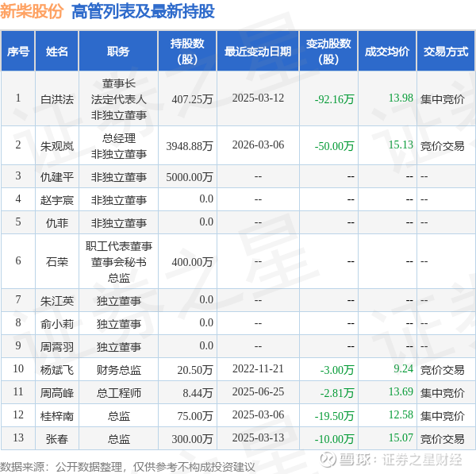The width and height of the screenshot is (476, 474).
Task: Select the name 仇建平
Action: click(57, 177)
